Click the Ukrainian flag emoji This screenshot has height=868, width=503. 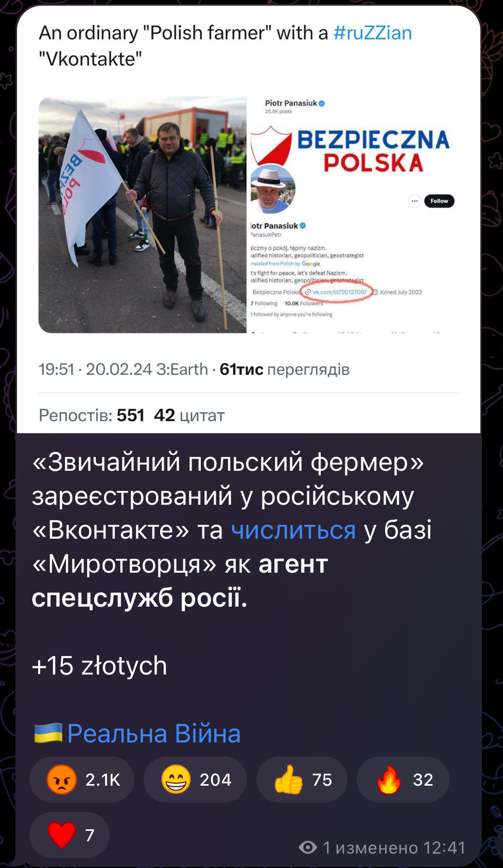click(x=48, y=733)
